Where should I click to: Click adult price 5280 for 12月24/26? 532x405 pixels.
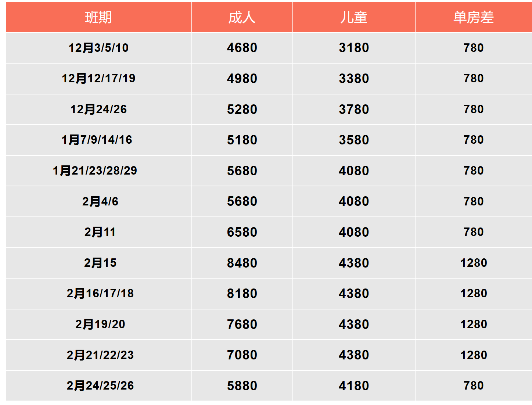tap(242, 109)
